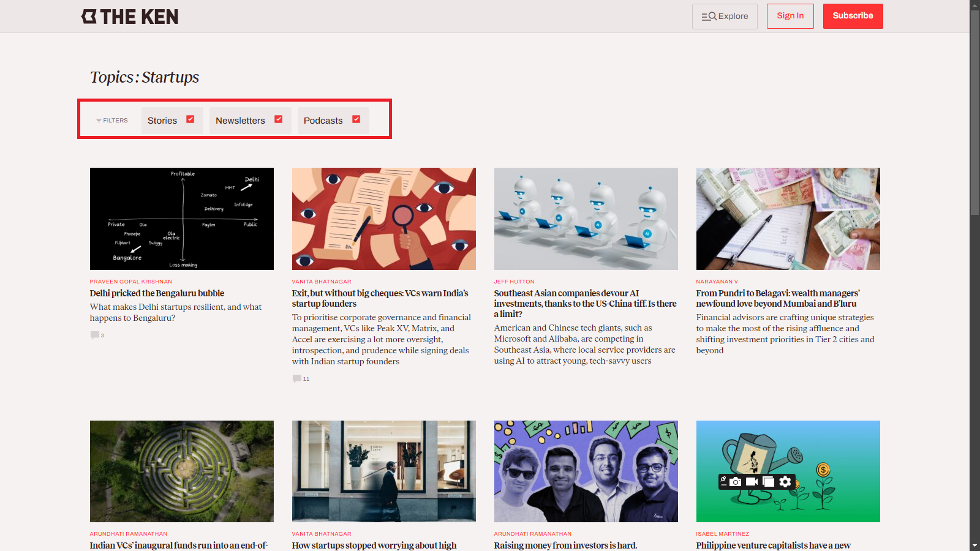Click the video record icon in overlay toolbar
Viewport: 980px width, 551px height.
coord(752,482)
